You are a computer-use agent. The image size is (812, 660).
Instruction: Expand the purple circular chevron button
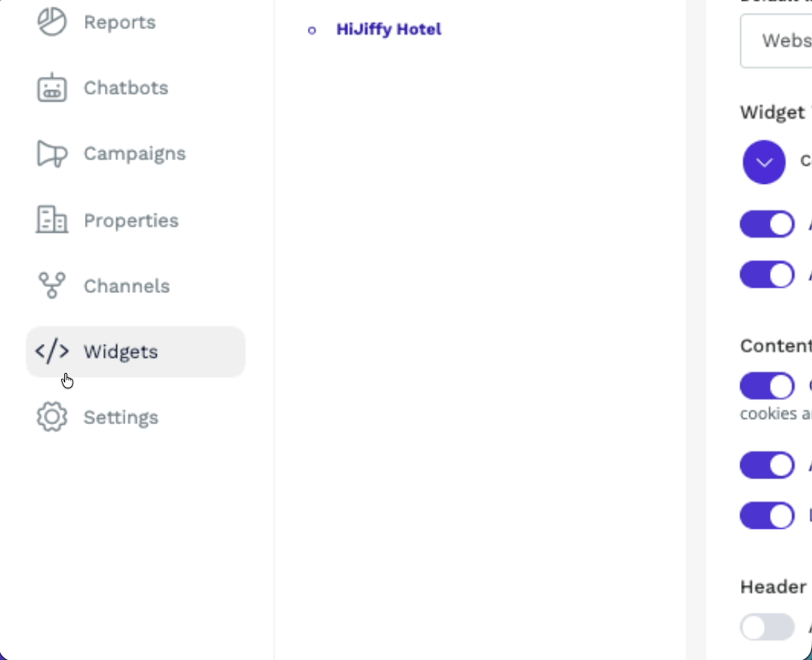coord(764,162)
